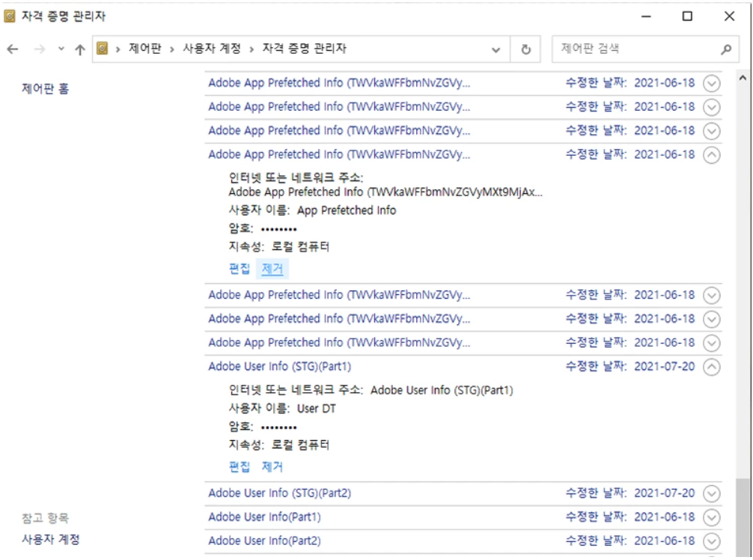
Task: Close the Credential Manager window
Action: (730, 16)
